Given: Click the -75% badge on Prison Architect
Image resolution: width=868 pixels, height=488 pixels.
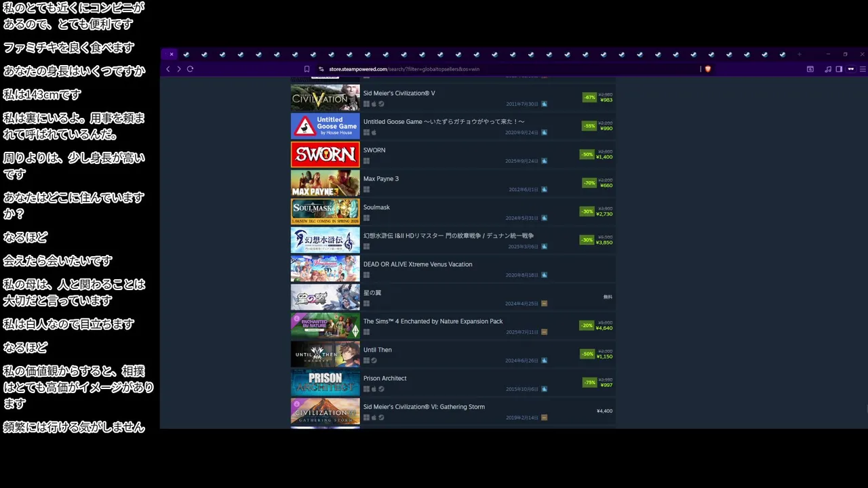Looking at the screenshot, I should pos(589,382).
